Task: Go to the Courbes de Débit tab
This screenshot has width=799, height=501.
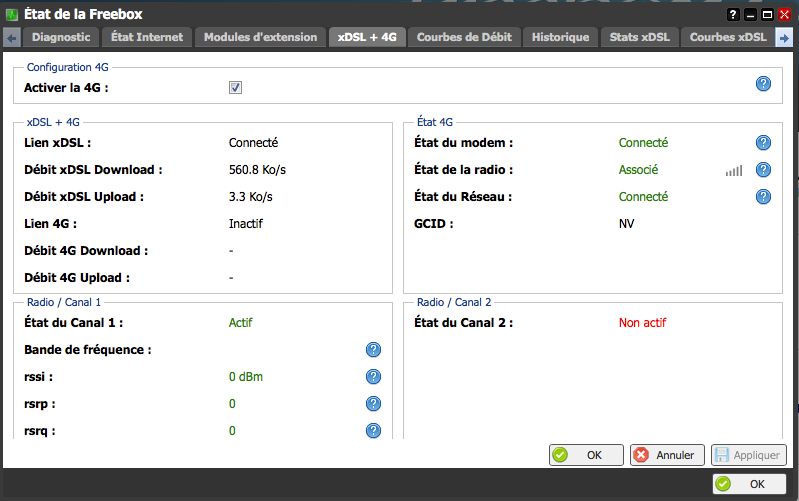Action: click(x=464, y=37)
